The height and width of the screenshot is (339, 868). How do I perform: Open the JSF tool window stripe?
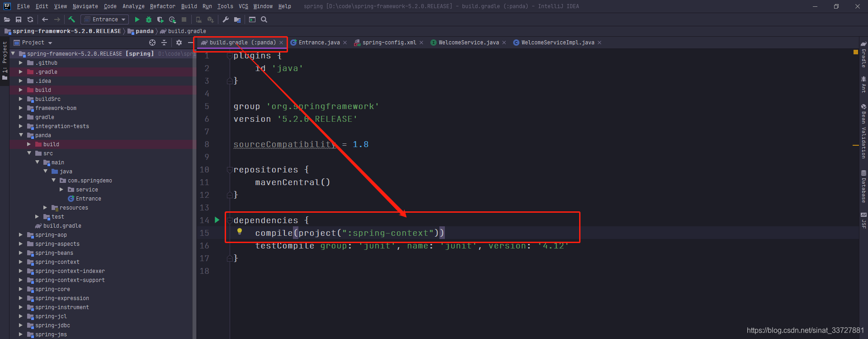(x=863, y=220)
